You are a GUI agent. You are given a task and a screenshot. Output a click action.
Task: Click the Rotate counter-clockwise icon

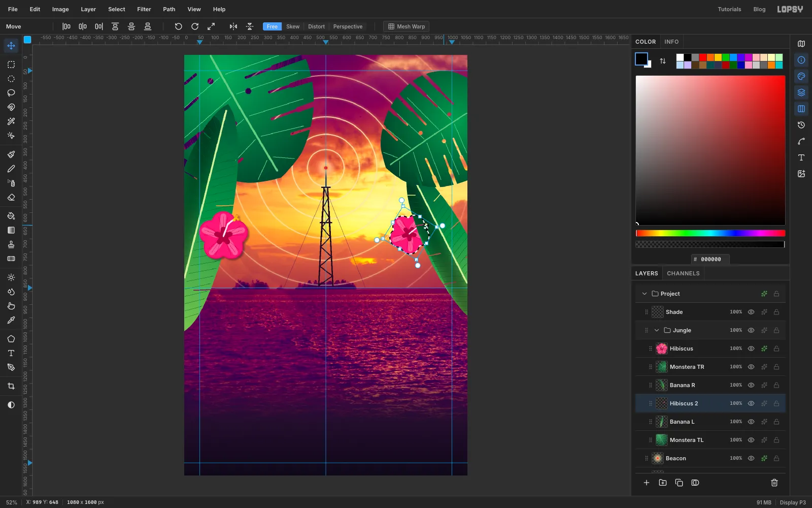tap(179, 26)
